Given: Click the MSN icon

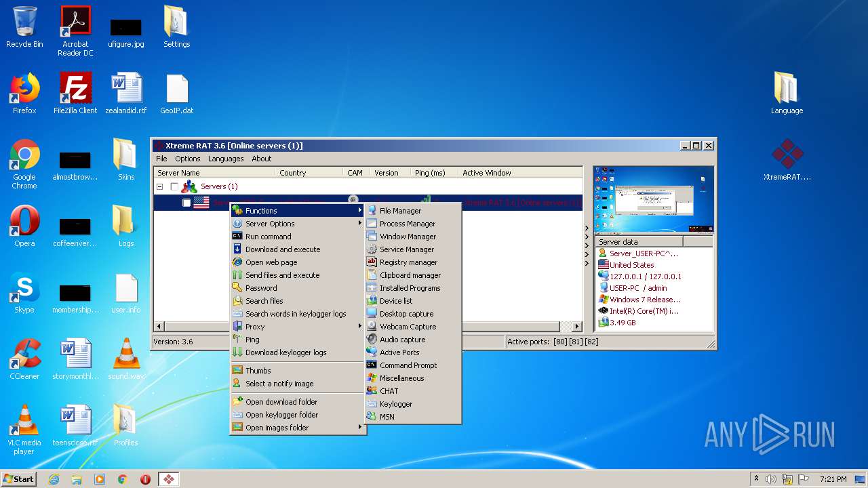Looking at the screenshot, I should point(372,417).
